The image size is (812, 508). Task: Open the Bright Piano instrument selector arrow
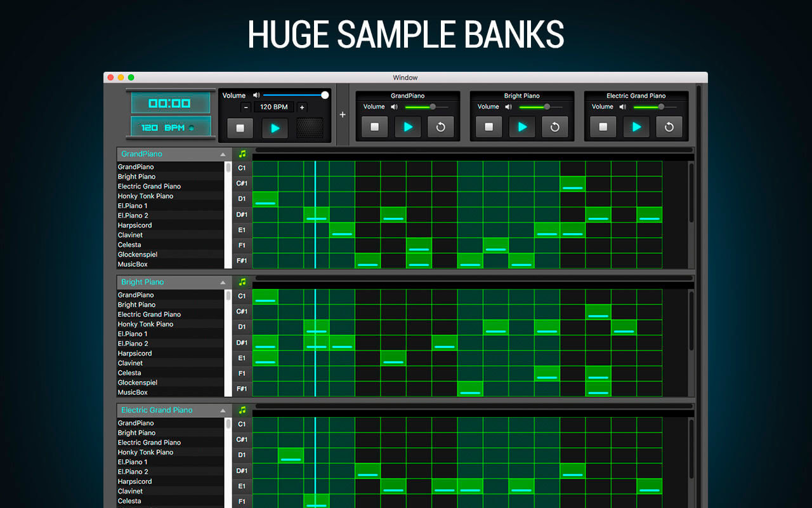click(x=223, y=283)
